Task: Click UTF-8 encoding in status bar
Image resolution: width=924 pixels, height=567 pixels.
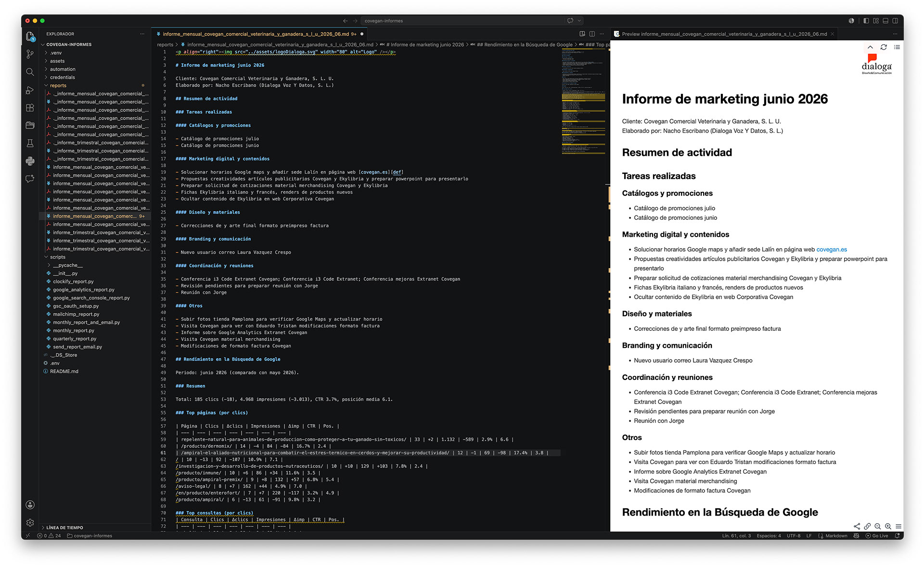Action: (x=794, y=535)
